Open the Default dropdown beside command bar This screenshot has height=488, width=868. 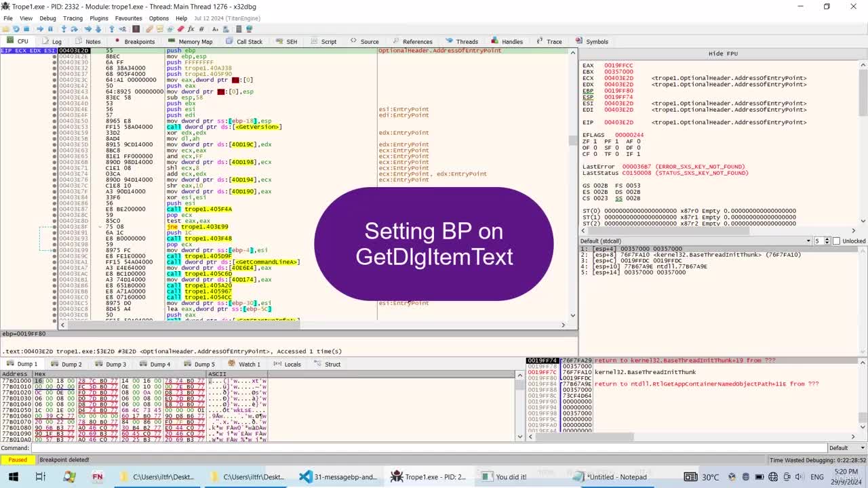coord(847,448)
